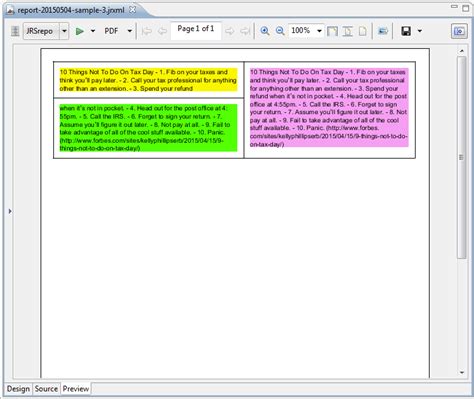Go to next page of the preview
Viewport: 474px width, 399px height.
click(x=229, y=31)
